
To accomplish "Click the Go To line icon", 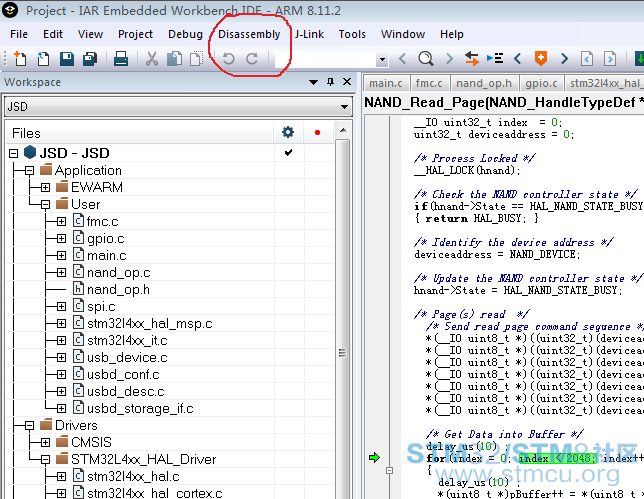I will pos(495,59).
